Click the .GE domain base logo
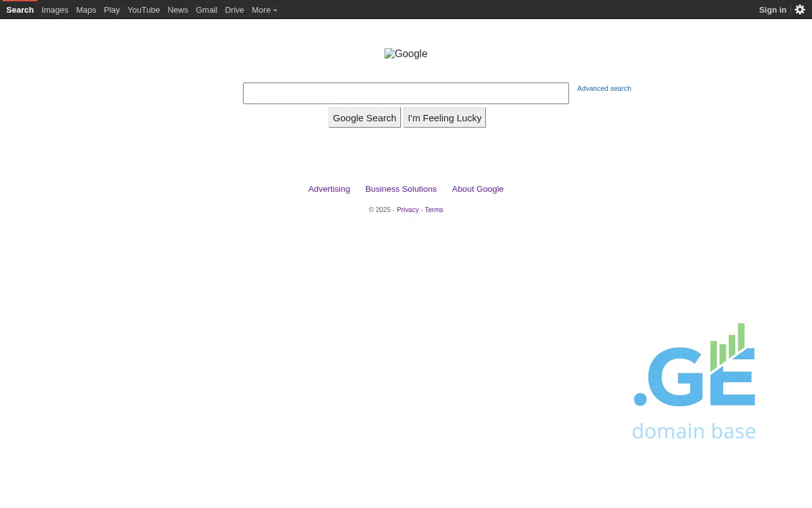812x508 pixels. pyautogui.click(x=694, y=382)
